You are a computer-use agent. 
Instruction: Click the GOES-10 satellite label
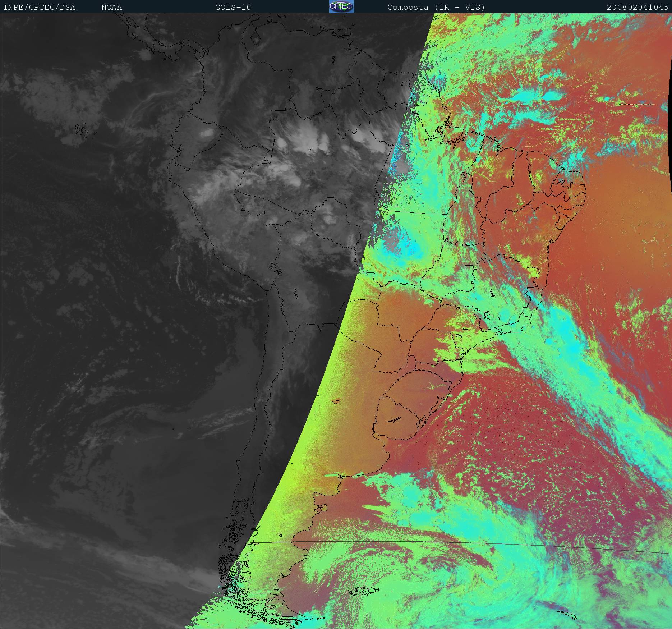click(233, 7)
